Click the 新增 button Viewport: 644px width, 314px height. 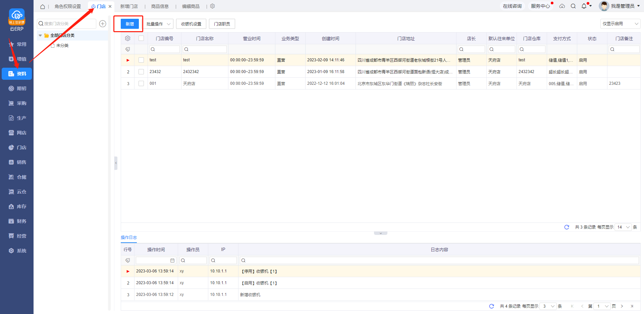[129, 24]
